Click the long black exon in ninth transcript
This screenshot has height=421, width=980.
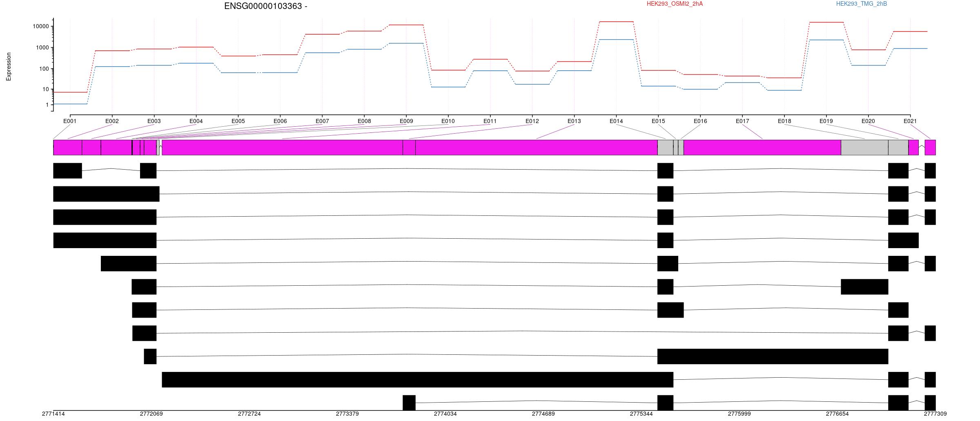[x=773, y=356]
